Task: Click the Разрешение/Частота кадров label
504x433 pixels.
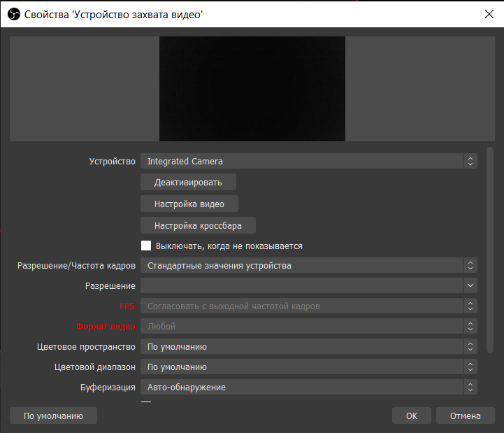Action: click(x=76, y=266)
